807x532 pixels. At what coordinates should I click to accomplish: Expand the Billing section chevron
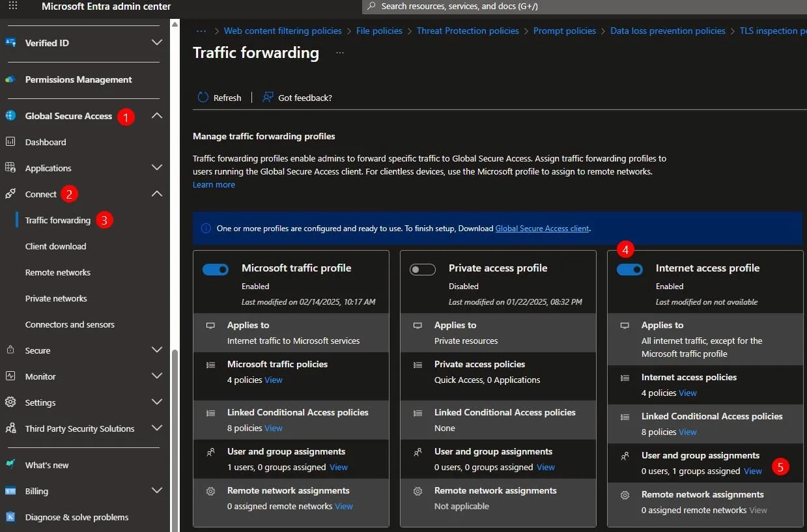pos(157,491)
